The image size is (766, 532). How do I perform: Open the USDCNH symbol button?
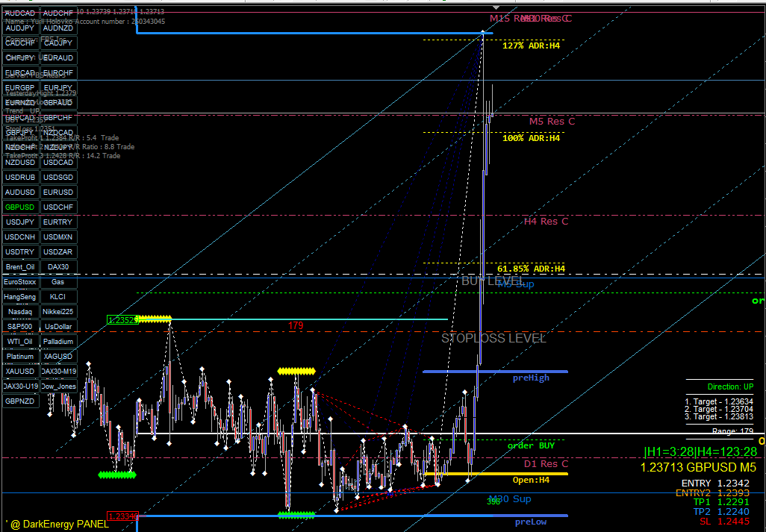[x=20, y=237]
